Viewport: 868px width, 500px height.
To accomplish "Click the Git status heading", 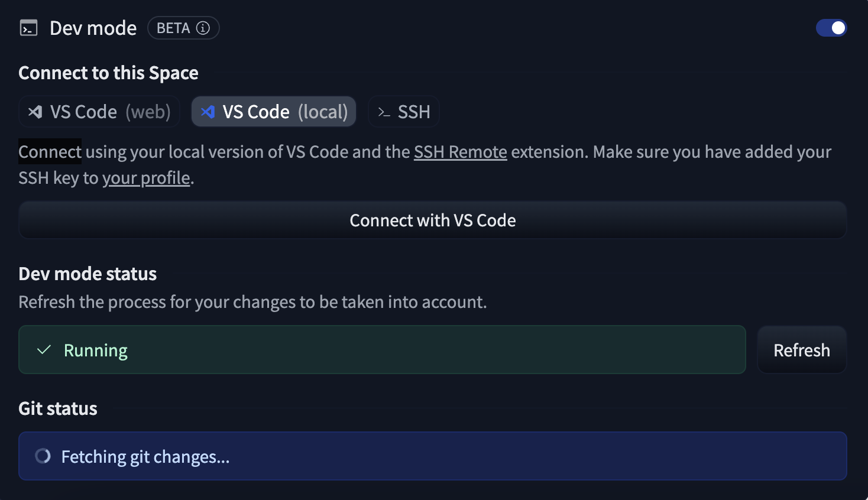I will tap(58, 408).
